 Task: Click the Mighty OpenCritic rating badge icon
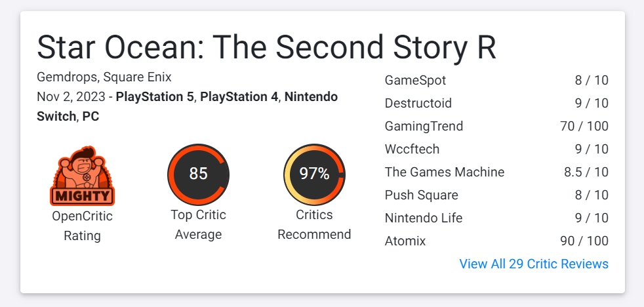(82, 176)
